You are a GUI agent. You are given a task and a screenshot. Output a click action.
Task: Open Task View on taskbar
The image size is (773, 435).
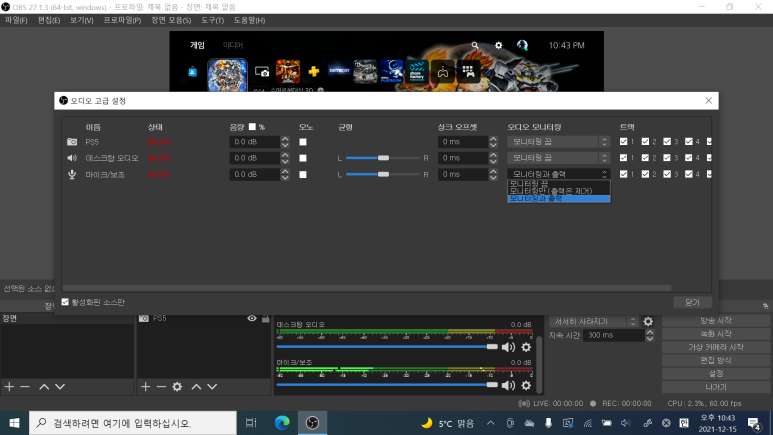coord(251,423)
